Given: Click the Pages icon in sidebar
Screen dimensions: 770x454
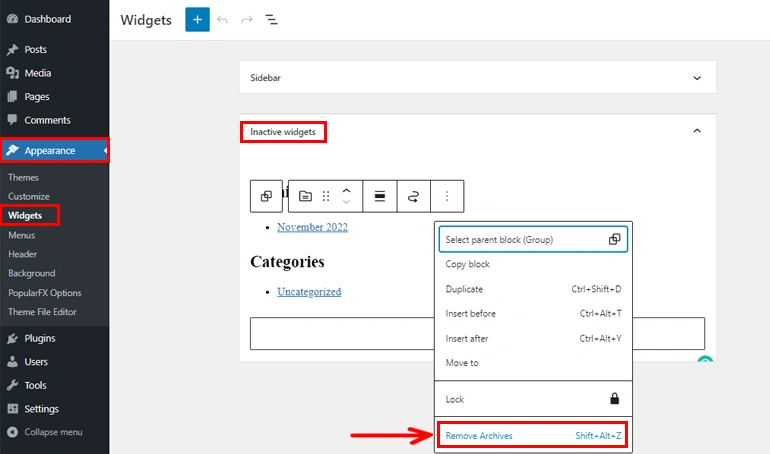Looking at the screenshot, I should [x=13, y=97].
